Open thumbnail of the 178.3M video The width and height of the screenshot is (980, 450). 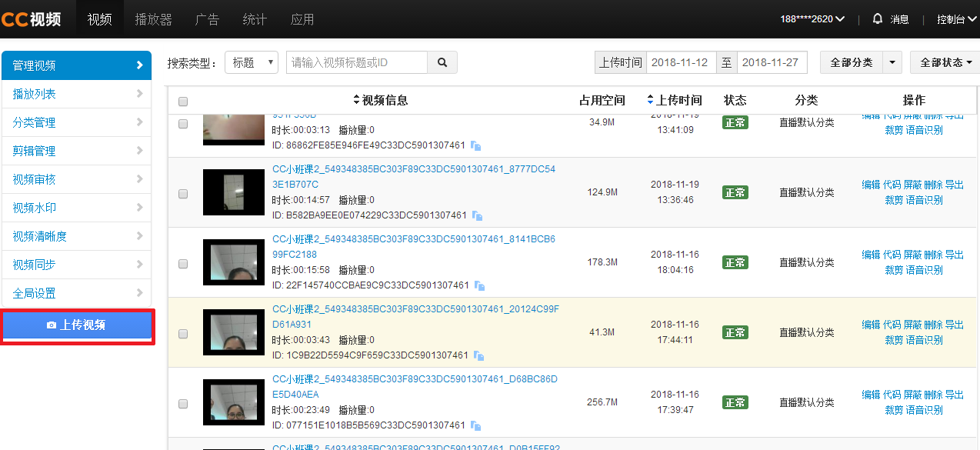coord(234,263)
